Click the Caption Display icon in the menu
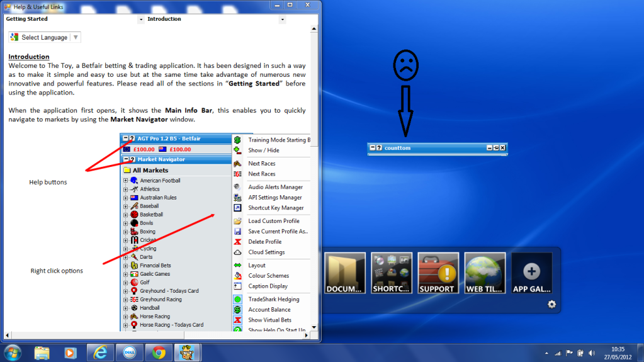 click(237, 286)
